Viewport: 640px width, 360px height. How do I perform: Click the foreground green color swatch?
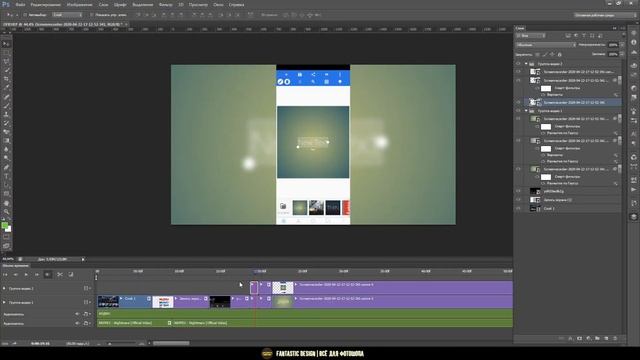4,225
